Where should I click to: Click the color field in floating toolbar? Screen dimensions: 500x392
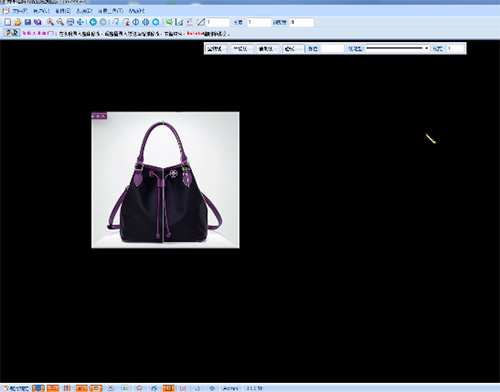(x=333, y=49)
